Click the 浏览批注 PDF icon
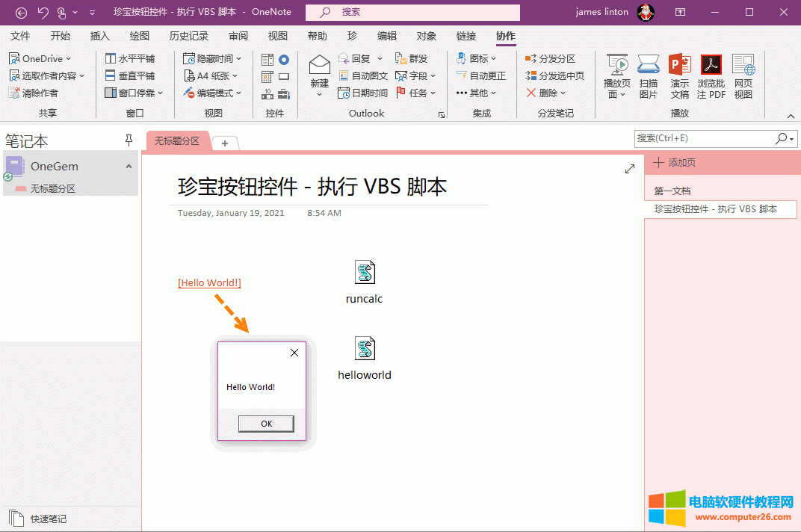The image size is (801, 532). pyautogui.click(x=711, y=66)
